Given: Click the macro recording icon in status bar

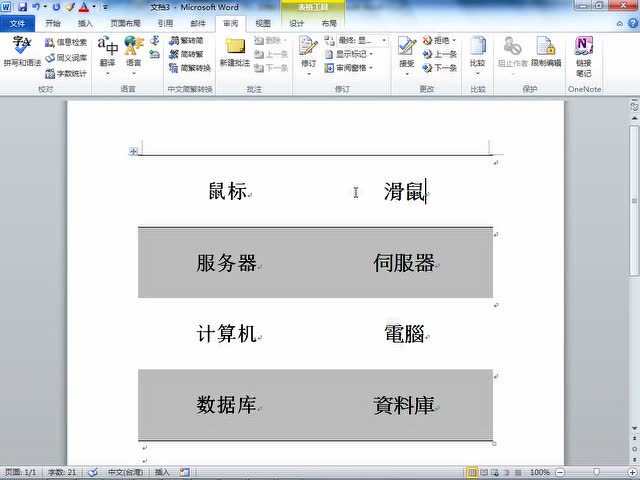Looking at the screenshot, I should pyautogui.click(x=184, y=472).
